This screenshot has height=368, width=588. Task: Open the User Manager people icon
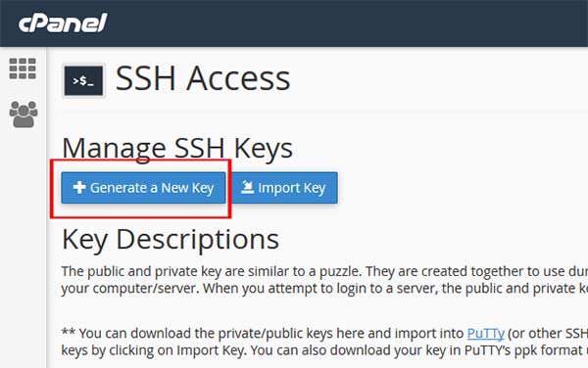click(24, 115)
